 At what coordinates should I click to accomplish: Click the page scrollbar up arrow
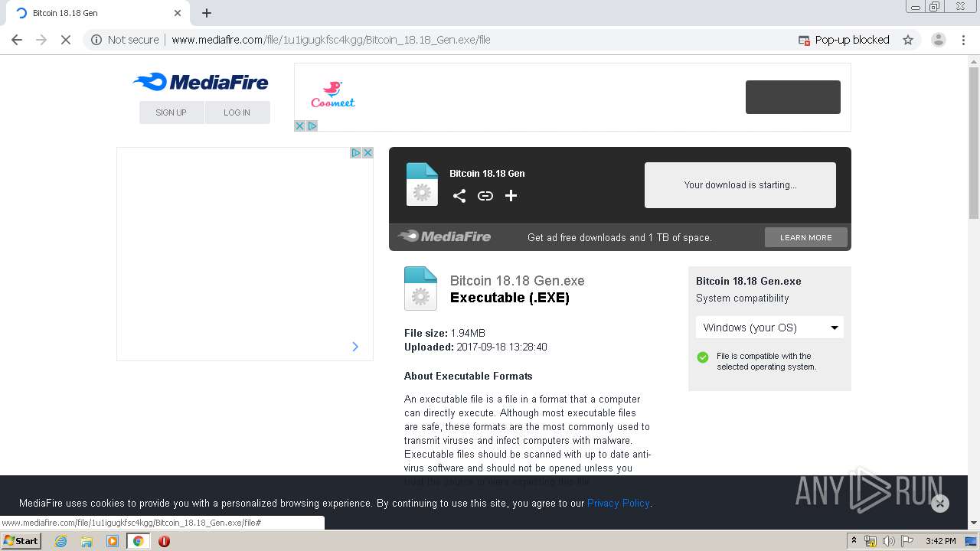tap(974, 61)
